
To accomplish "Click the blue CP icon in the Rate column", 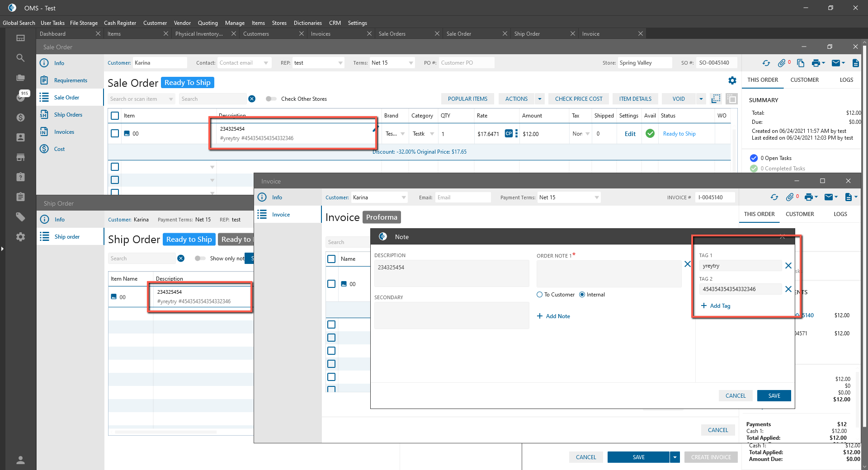I will pyautogui.click(x=509, y=134).
